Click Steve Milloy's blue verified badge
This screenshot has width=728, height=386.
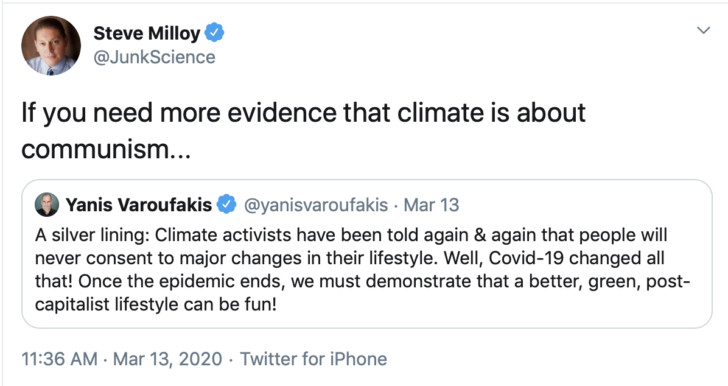pyautogui.click(x=214, y=33)
